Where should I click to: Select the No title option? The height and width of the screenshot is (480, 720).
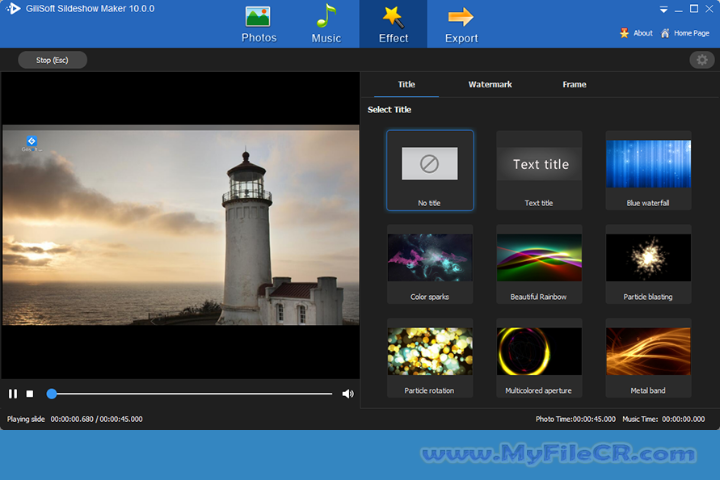coord(430,170)
